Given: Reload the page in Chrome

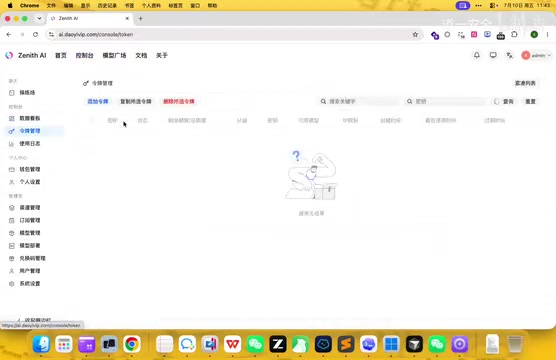Looking at the screenshot, I should tap(35, 34).
